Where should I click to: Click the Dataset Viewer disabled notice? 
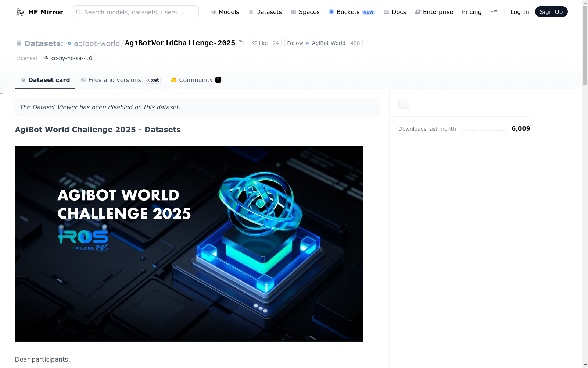[x=198, y=107]
